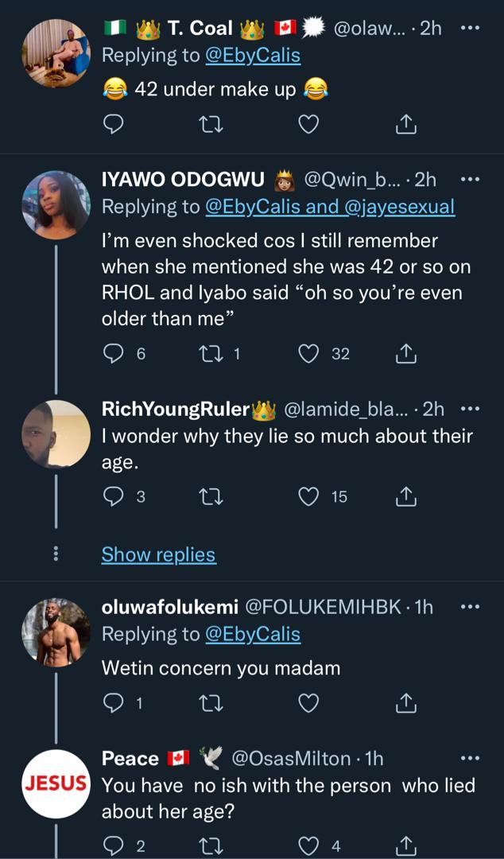This screenshot has height=859, width=504.
Task: Retweet T. Coal's "42 under make up" tweet
Action: tap(210, 123)
